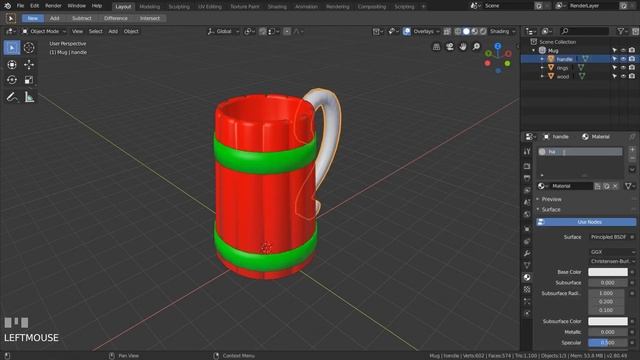Click the Blender logo menu icon
640x360 pixels.
tap(7, 6)
